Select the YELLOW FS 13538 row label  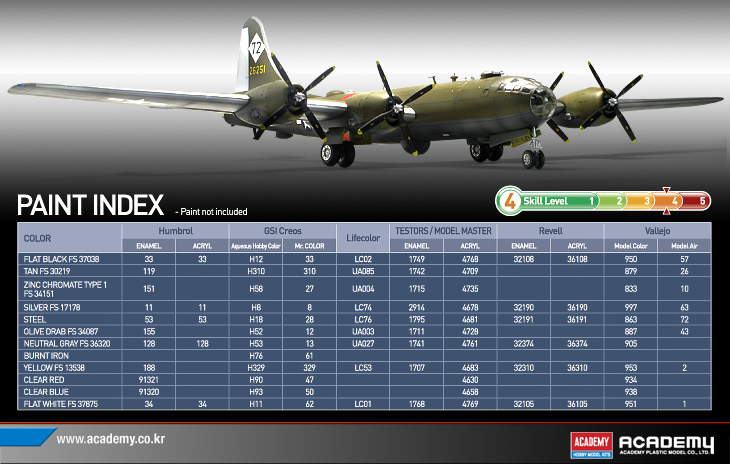pyautogui.click(x=54, y=368)
